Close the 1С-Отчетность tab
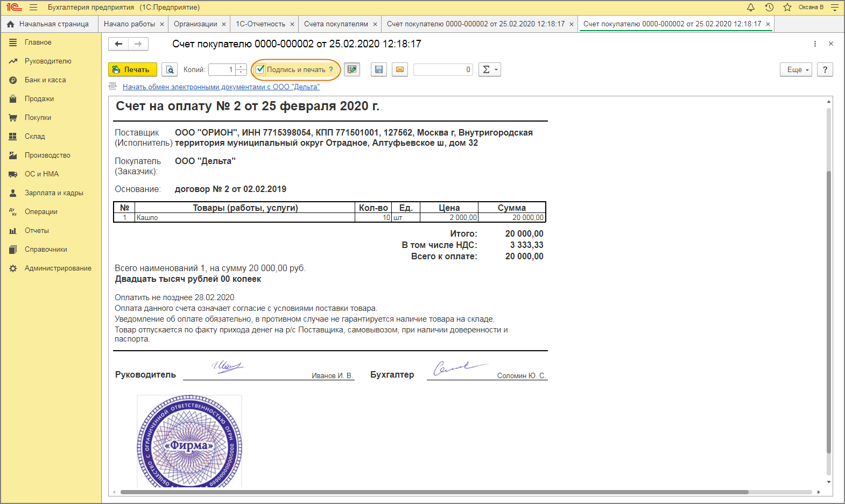The height and width of the screenshot is (504, 845). point(292,24)
